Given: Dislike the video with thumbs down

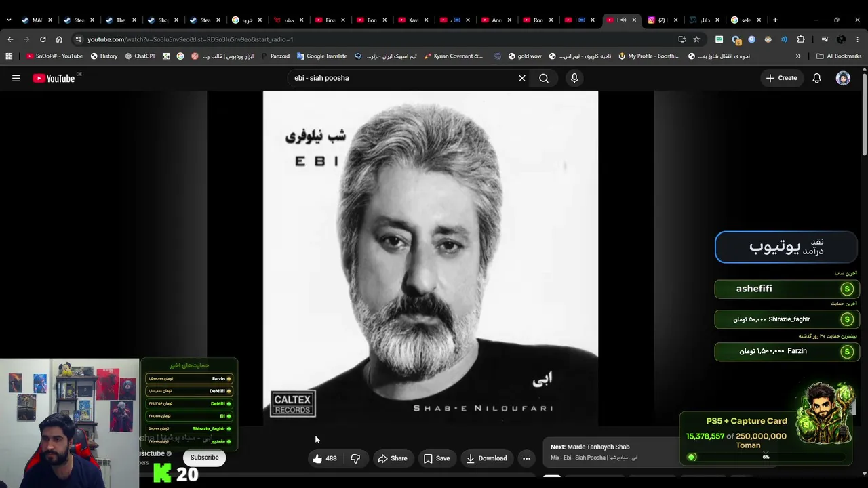Looking at the screenshot, I should pos(355,458).
